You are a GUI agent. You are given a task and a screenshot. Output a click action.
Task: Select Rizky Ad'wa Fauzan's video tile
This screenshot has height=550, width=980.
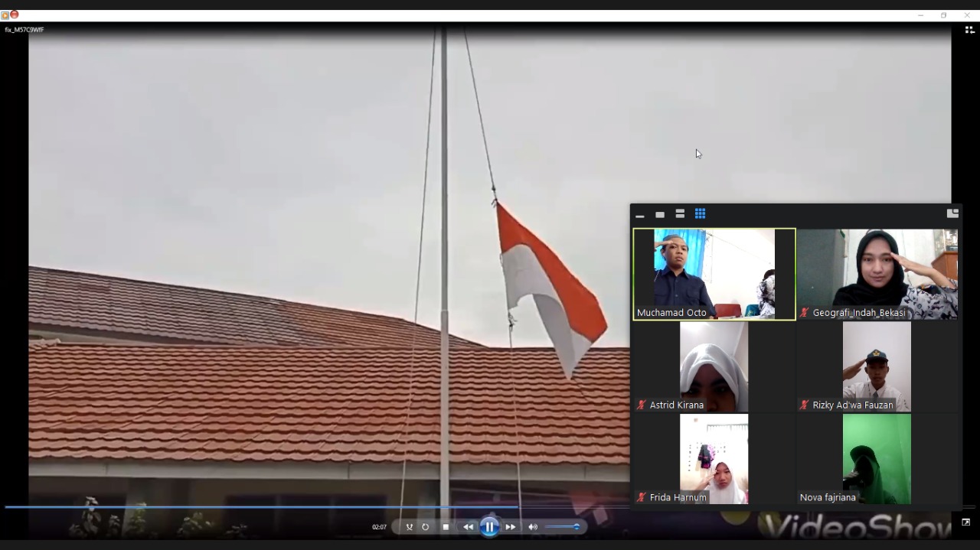pos(877,366)
